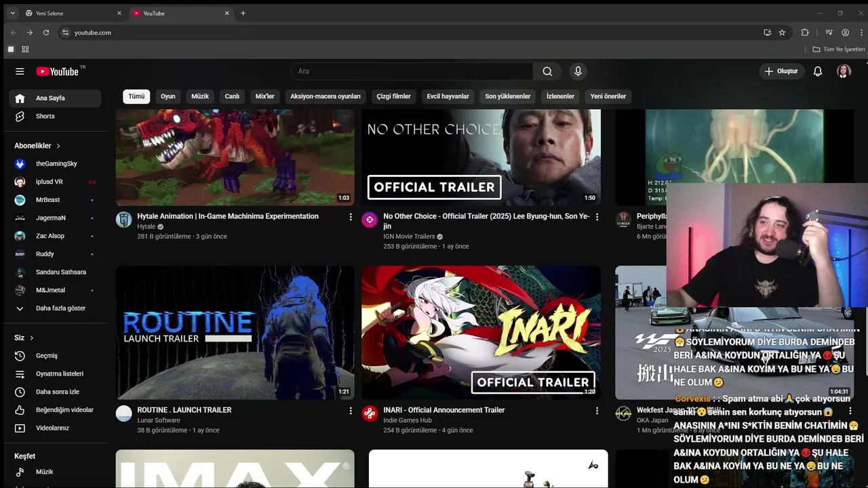
Task: Open Chrome extensions puzzle icon
Action: 805,33
